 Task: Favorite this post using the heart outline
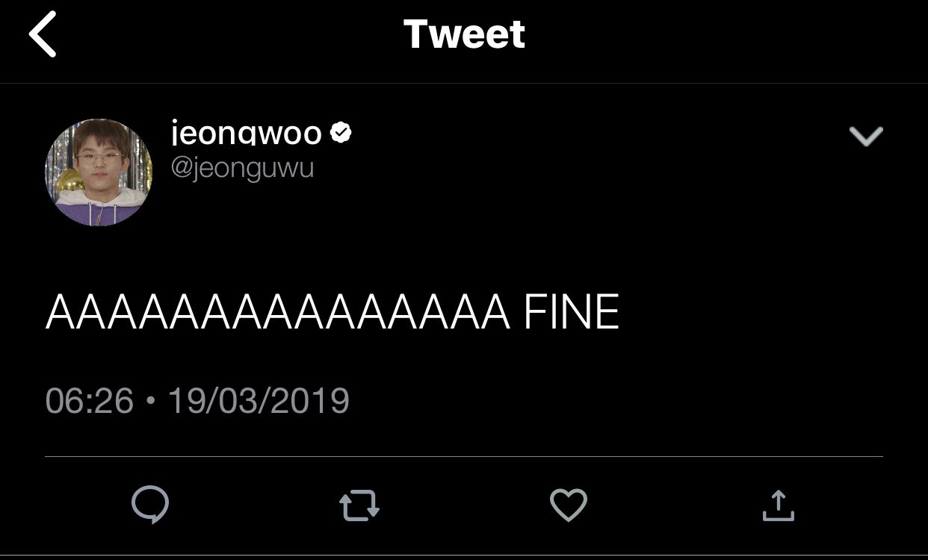(x=569, y=505)
